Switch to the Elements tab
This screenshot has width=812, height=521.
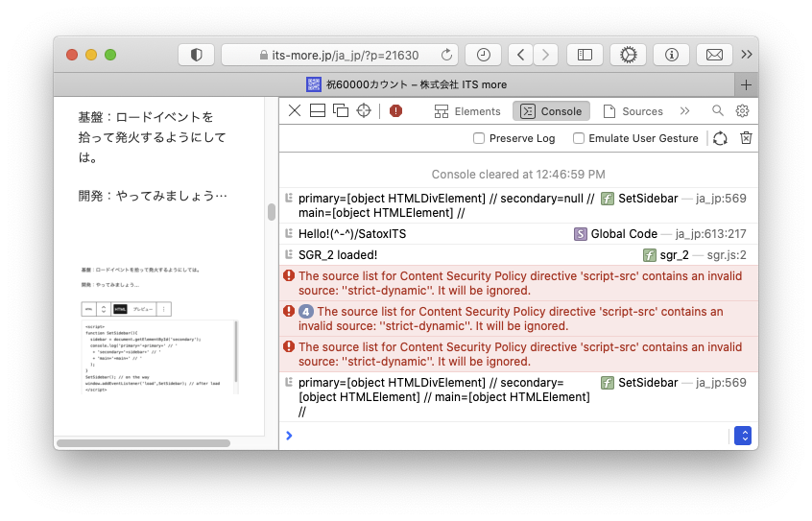[x=467, y=111]
